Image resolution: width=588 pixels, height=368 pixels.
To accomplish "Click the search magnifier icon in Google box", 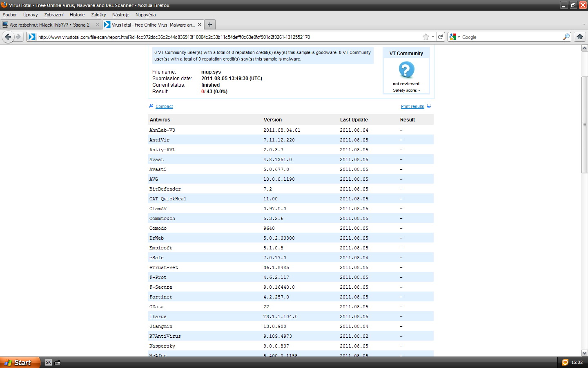I will pos(566,37).
